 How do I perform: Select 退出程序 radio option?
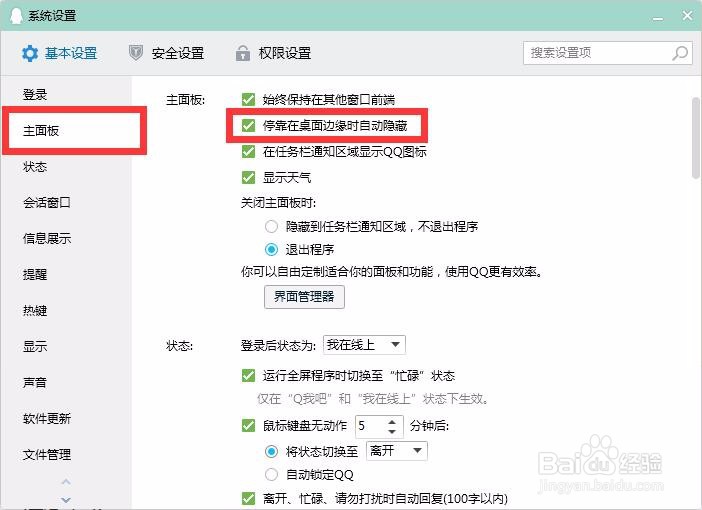[271, 249]
